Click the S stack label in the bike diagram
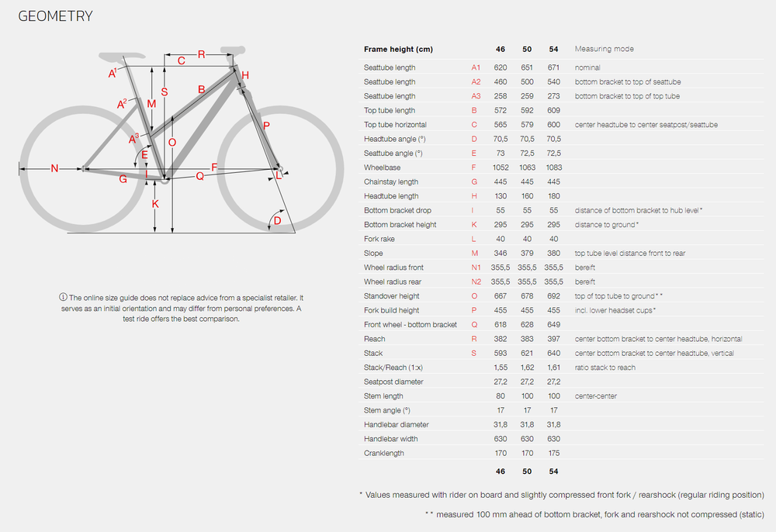Viewport: 776px width, 532px height. 165,92
